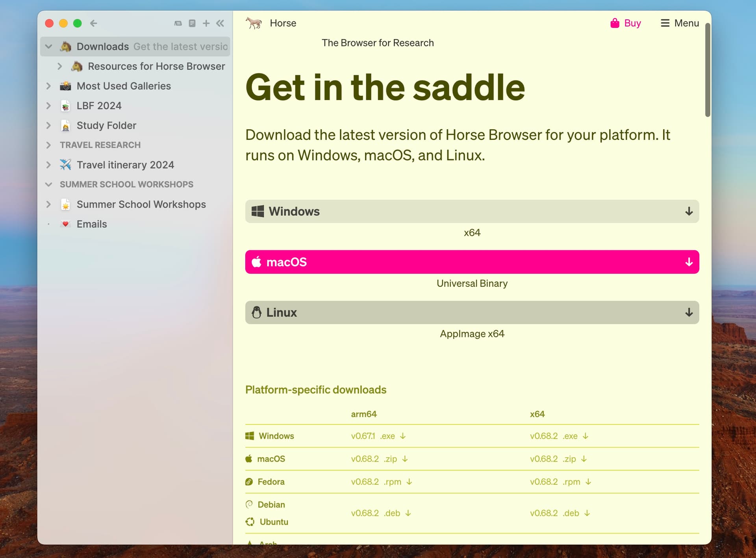Select Most Used Galleries in the sidebar
Screen dimensions: 756x558
124,86
